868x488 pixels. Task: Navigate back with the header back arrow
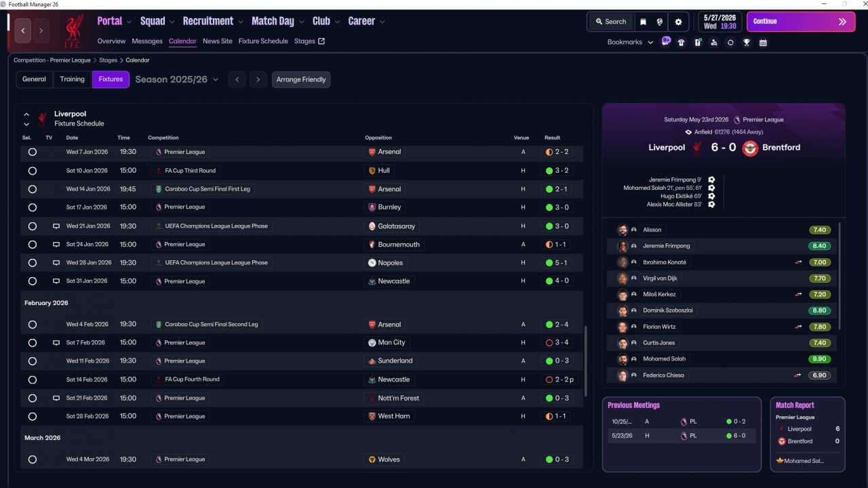click(23, 30)
